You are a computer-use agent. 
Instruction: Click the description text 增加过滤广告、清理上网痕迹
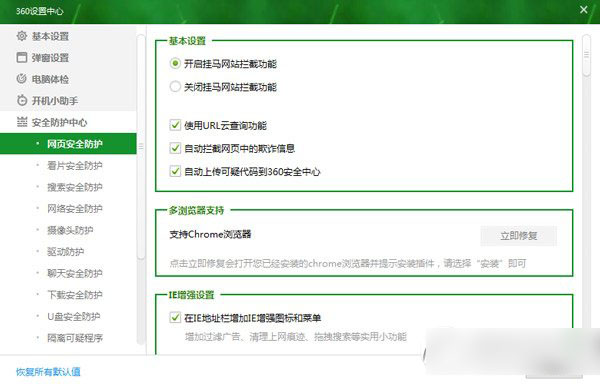tap(295, 336)
